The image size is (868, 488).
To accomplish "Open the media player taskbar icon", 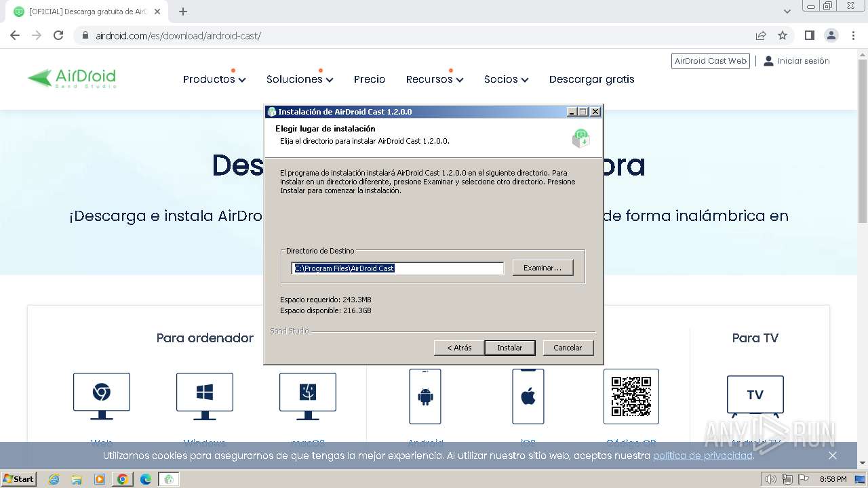I will [x=100, y=479].
